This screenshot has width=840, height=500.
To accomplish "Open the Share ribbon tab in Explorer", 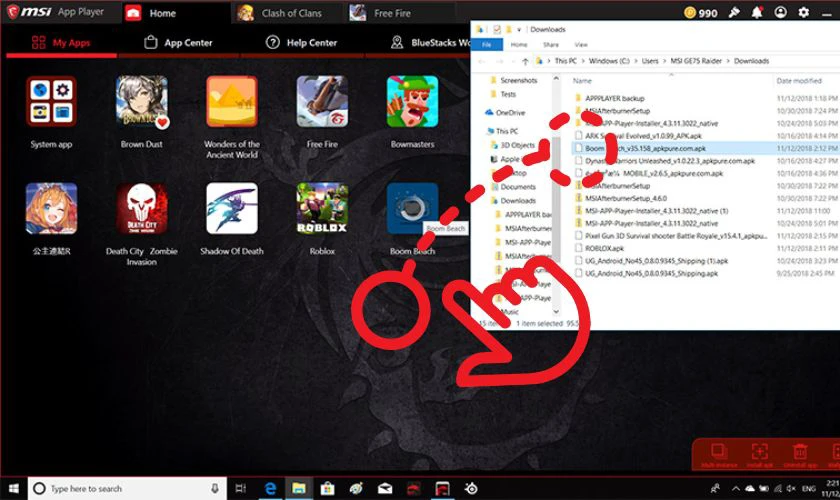I will click(x=551, y=44).
